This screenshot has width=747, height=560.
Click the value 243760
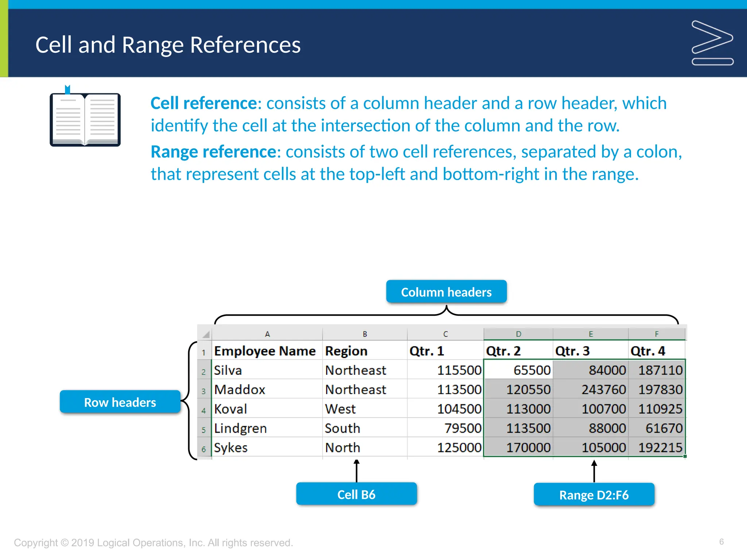coord(591,389)
